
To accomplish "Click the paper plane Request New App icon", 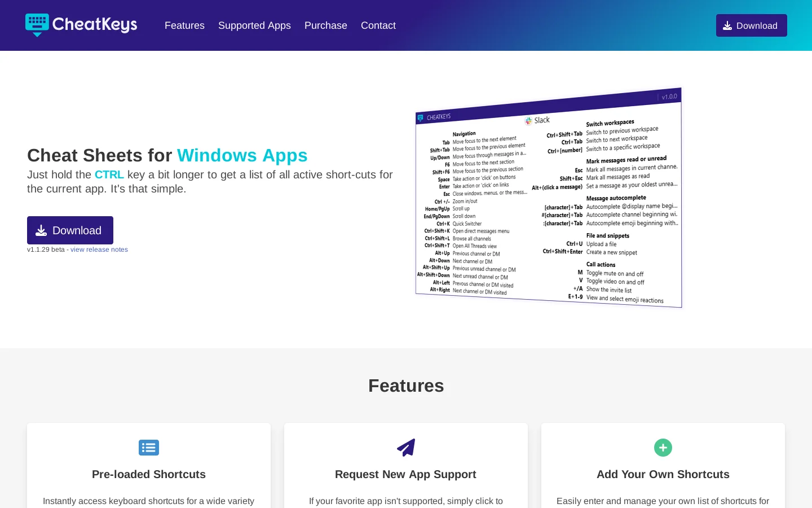I will click(x=406, y=448).
